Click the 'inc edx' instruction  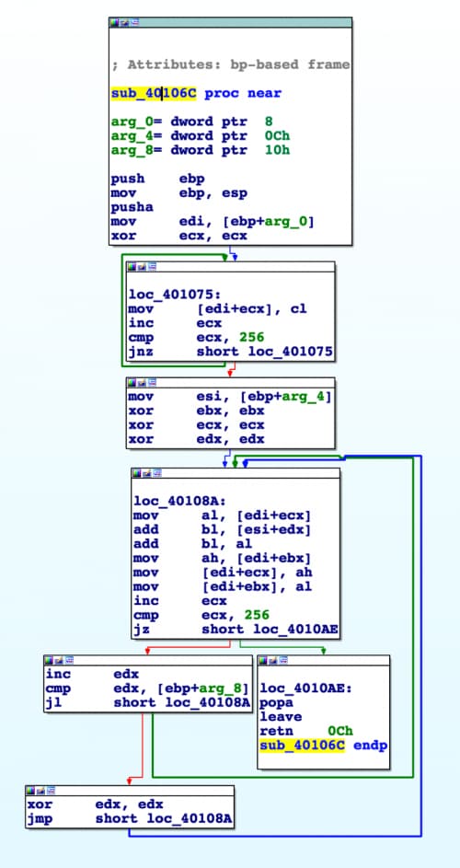pyautogui.click(x=93, y=675)
